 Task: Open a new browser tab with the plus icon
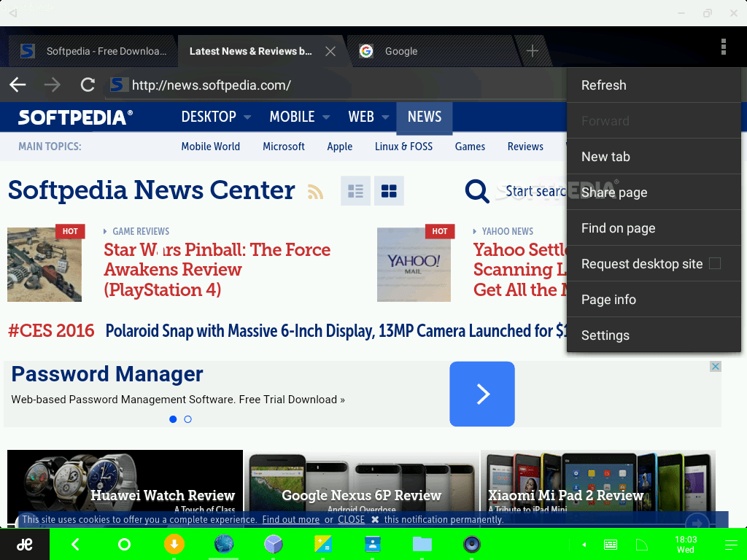coord(532,50)
